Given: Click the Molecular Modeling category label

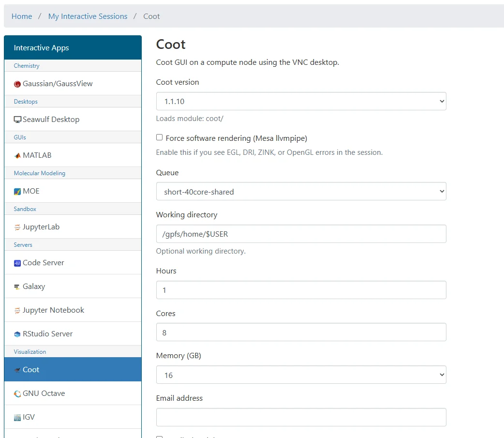Looking at the screenshot, I should coord(40,173).
